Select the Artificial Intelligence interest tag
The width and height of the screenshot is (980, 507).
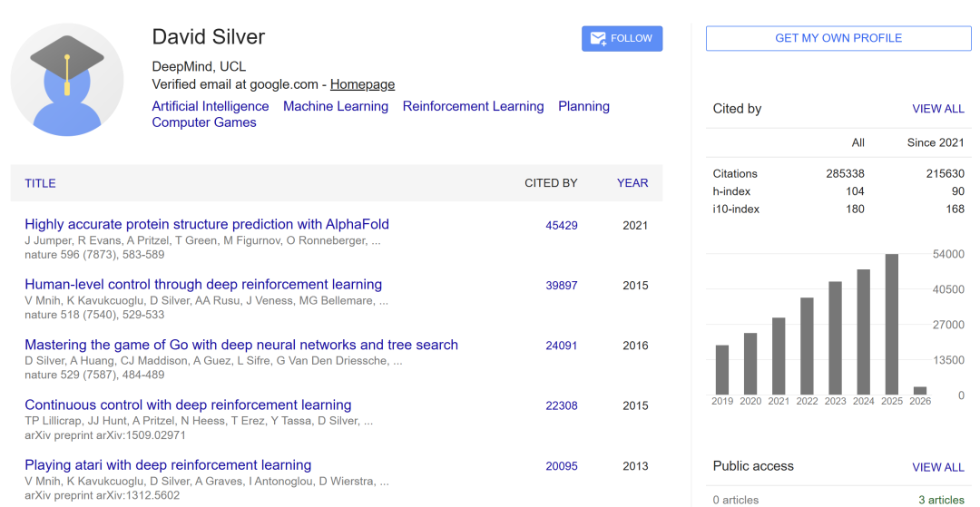210,106
